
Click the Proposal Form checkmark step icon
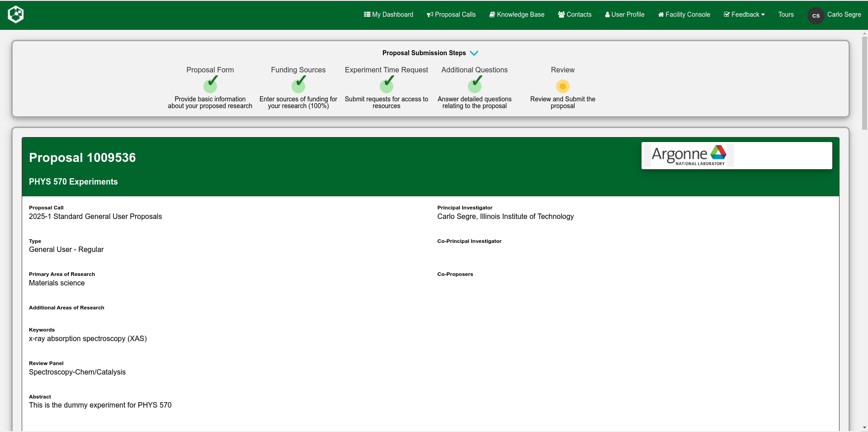[210, 85]
